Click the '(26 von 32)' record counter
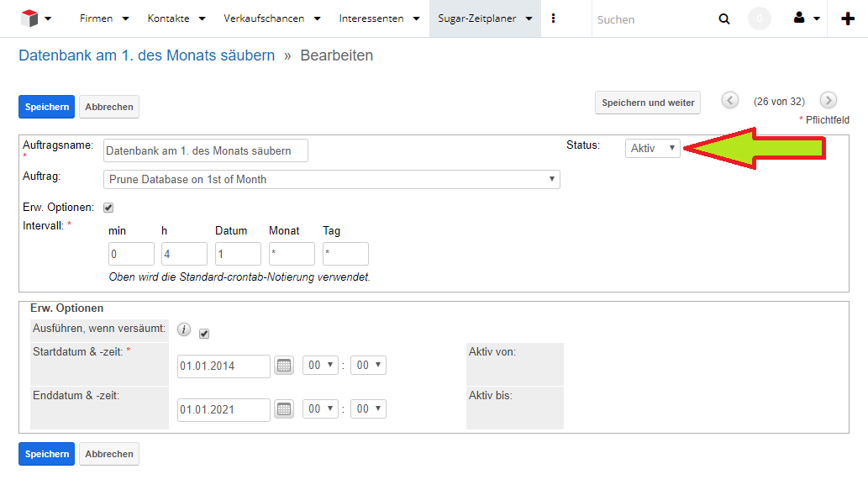This screenshot has height=490, width=868. pyautogui.click(x=779, y=102)
